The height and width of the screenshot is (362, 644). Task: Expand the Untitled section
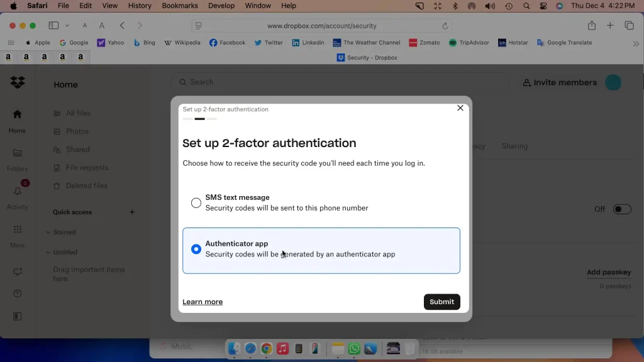66,252
